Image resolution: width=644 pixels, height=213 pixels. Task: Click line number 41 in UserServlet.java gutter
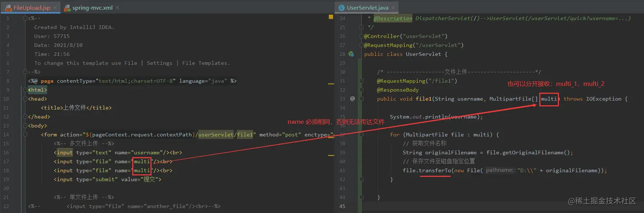[342, 170]
